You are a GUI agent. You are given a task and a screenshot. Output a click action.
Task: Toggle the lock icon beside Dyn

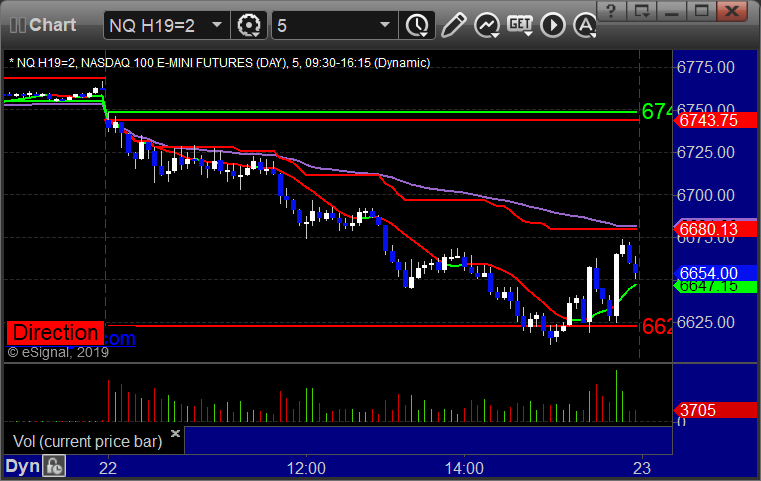tap(54, 466)
